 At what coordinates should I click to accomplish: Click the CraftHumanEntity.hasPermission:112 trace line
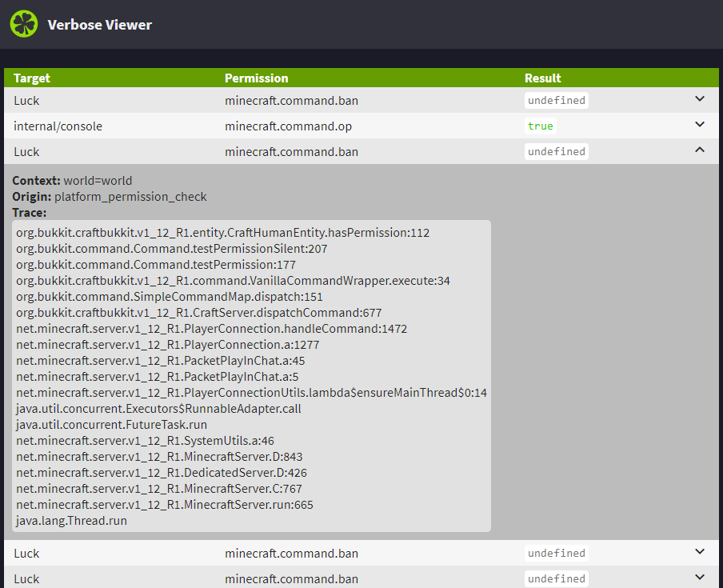222,233
